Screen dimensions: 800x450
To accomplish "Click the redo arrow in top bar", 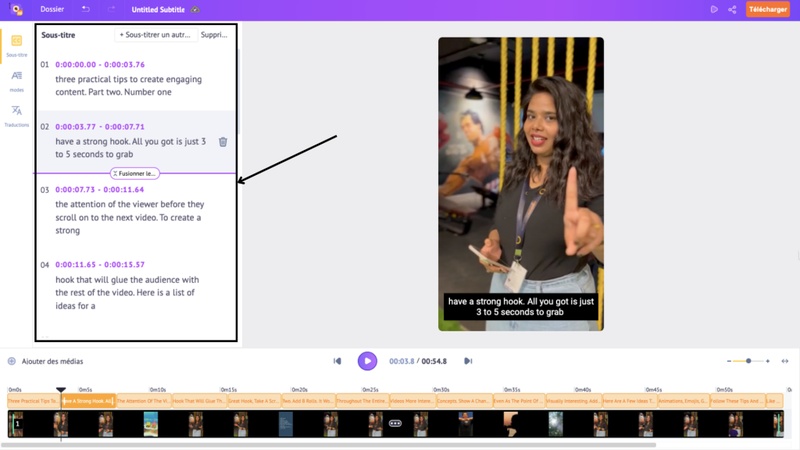I will 110,9.
